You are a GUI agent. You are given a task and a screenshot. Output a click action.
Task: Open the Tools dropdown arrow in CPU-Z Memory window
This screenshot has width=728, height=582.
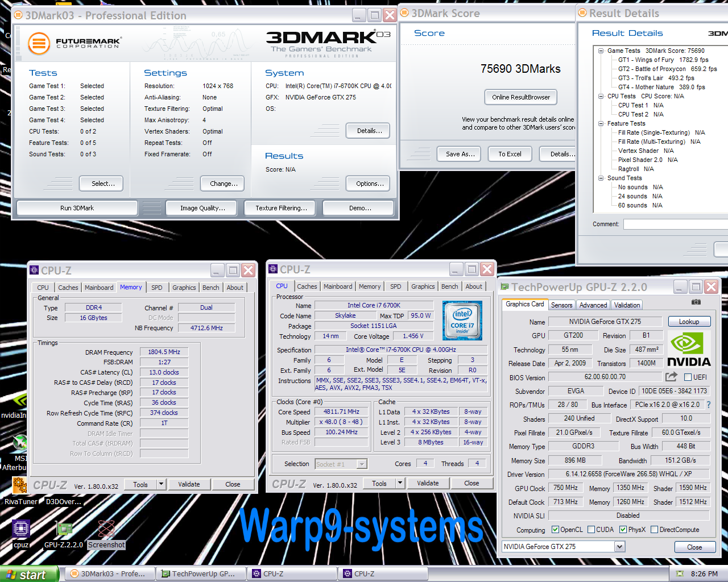pyautogui.click(x=161, y=484)
